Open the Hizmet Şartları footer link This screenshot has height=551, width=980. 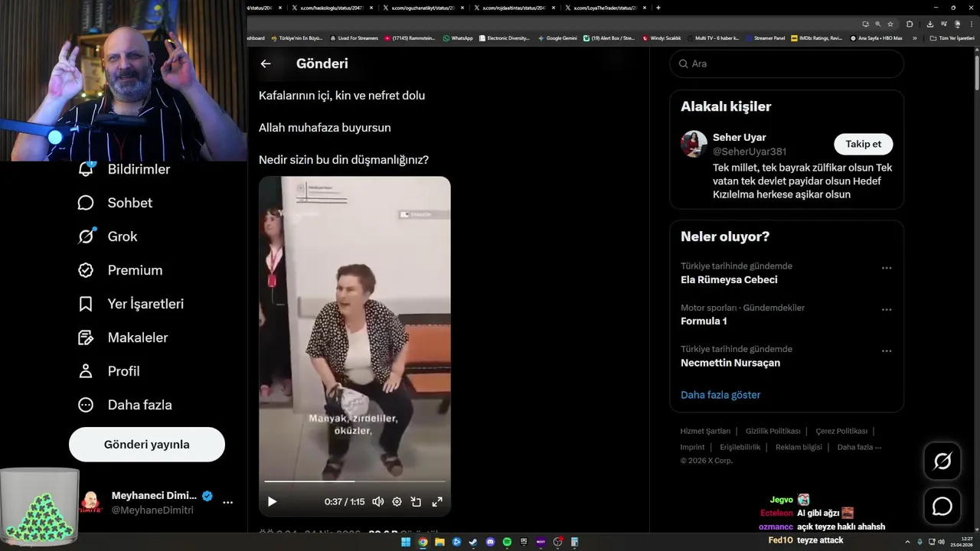coord(705,431)
